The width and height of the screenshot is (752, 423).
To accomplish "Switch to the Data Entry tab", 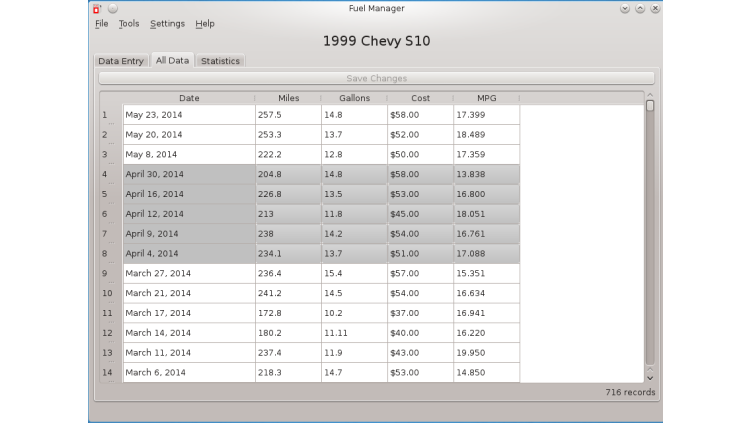I will [121, 61].
